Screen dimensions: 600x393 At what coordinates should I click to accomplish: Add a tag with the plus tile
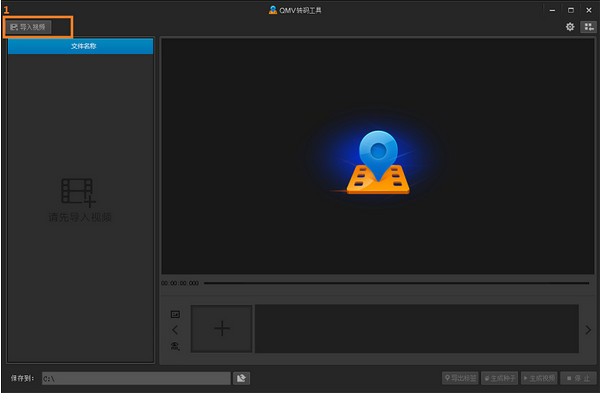[222, 329]
